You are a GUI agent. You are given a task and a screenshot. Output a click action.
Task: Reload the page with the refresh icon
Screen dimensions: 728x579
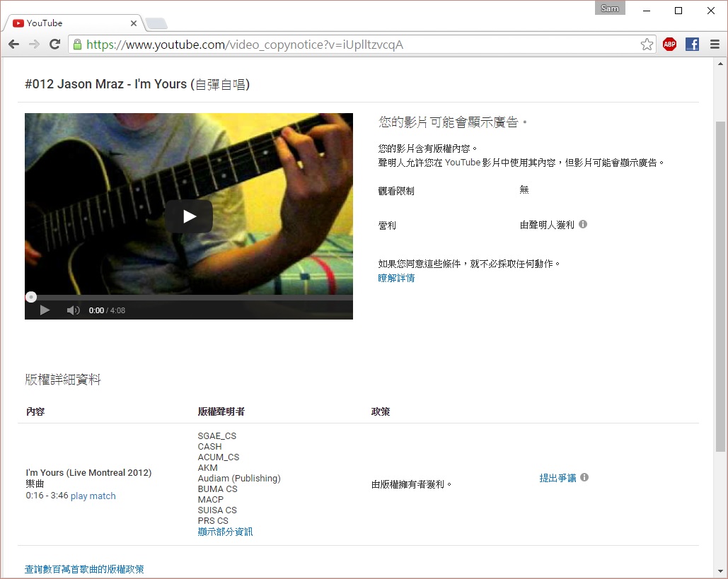pos(54,45)
